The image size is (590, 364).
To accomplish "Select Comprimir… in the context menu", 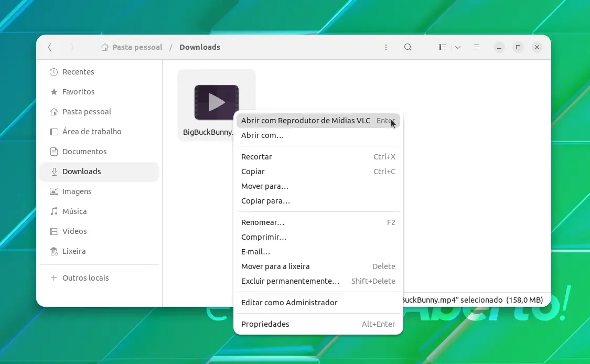I will (318, 237).
